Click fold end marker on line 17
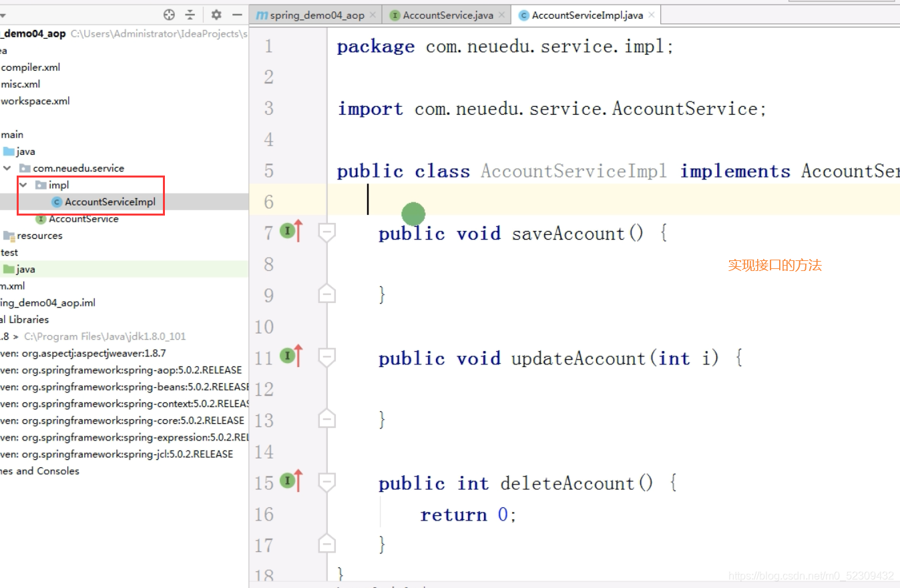The height and width of the screenshot is (588, 900). click(x=326, y=543)
